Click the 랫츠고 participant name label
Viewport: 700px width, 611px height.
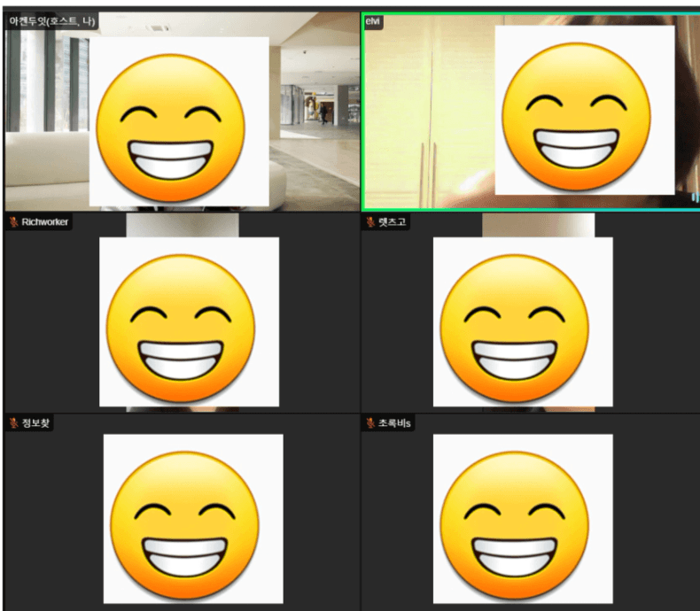pyautogui.click(x=392, y=222)
